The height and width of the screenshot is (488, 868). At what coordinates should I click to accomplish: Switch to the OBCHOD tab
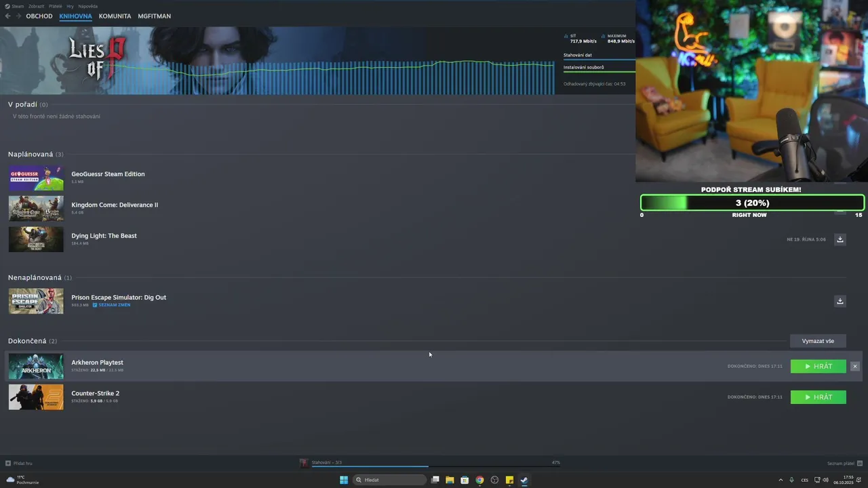[x=39, y=16]
